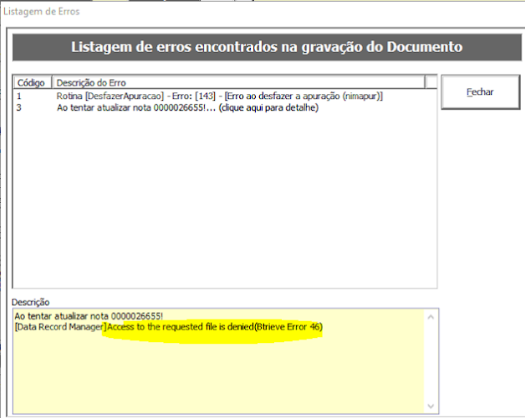Click the highlighted 'Btrieve Error 46' text
The height and width of the screenshot is (418, 525).
[x=289, y=327]
